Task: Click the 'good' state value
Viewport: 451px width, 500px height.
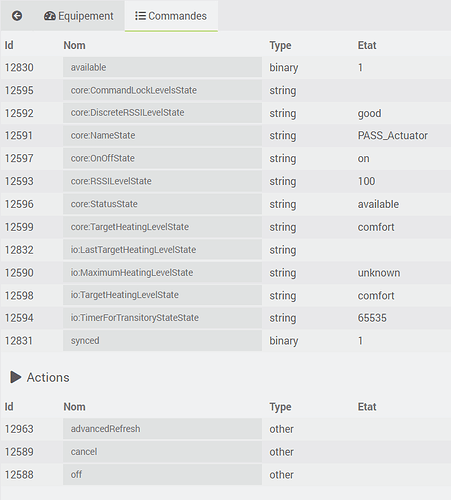Action: tap(369, 114)
